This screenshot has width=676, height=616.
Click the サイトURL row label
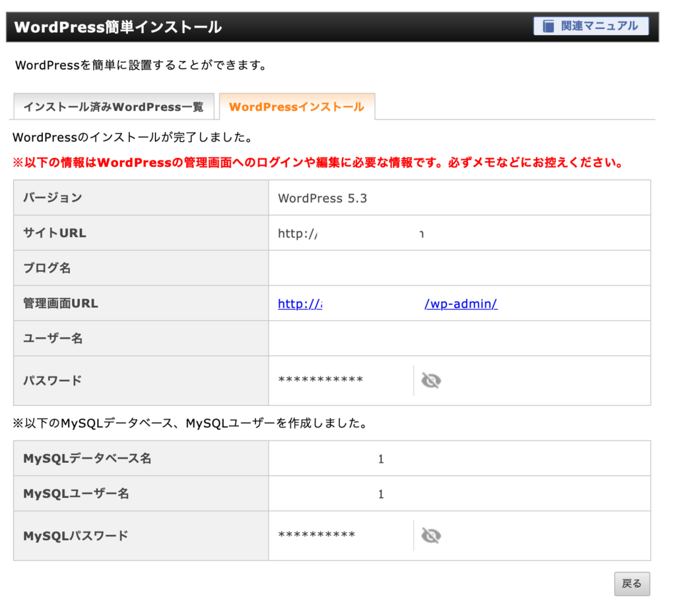[54, 233]
